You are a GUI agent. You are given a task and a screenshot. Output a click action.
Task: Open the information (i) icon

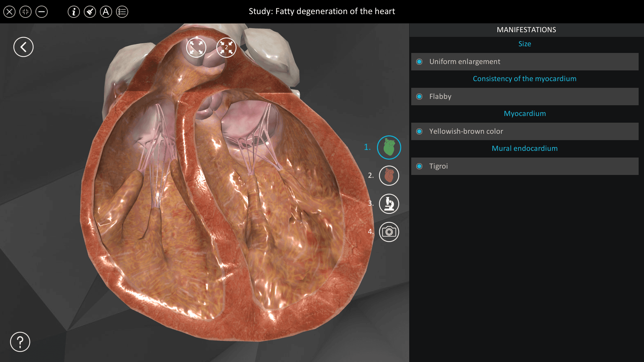tap(74, 12)
